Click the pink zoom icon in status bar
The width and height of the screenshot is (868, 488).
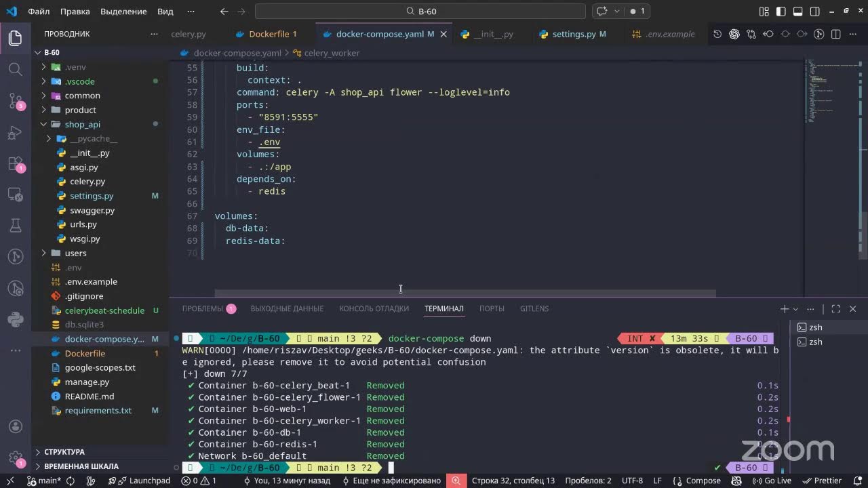[456, 481]
